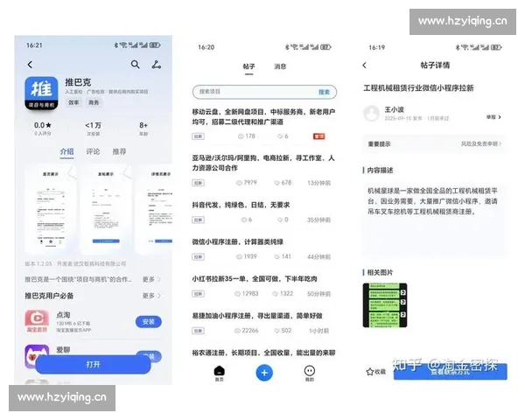
Task: Select the 商务 category tag
Action: pos(94,102)
